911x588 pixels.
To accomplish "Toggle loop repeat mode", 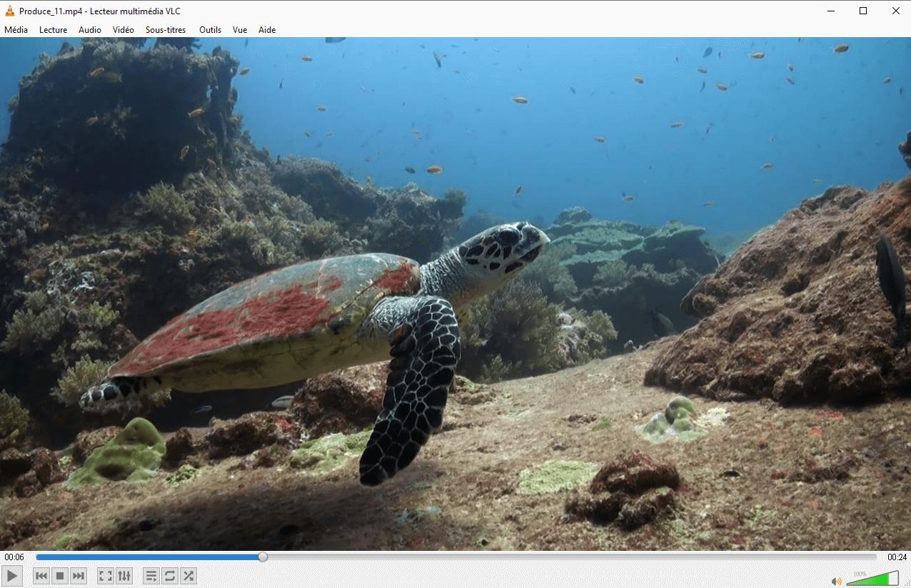I will [169, 576].
